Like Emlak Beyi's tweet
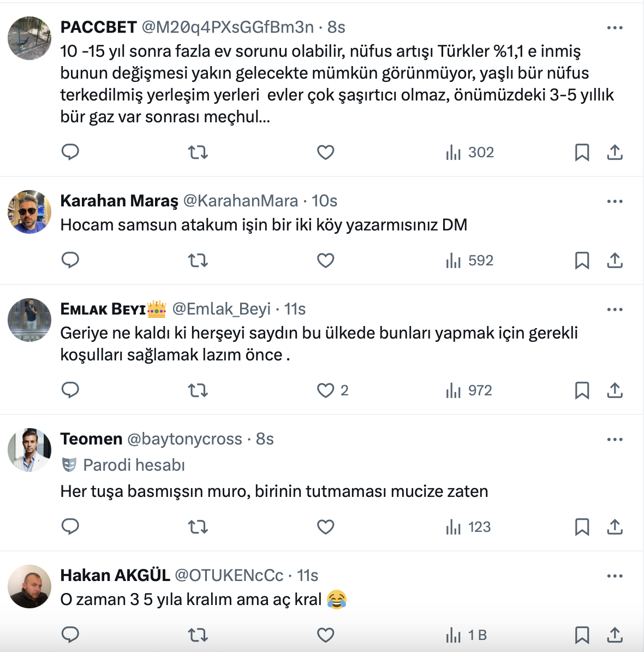Screen dimensions: 644x652 point(326,390)
